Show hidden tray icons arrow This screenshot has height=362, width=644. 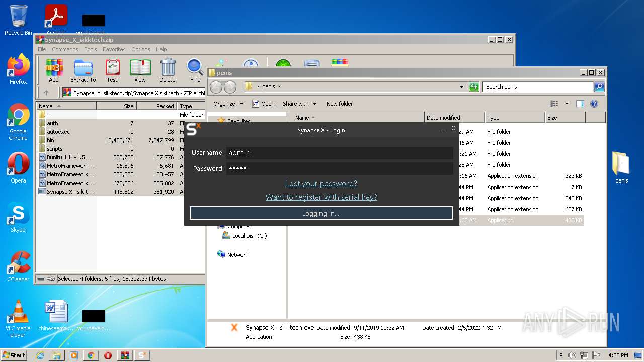[x=561, y=355]
